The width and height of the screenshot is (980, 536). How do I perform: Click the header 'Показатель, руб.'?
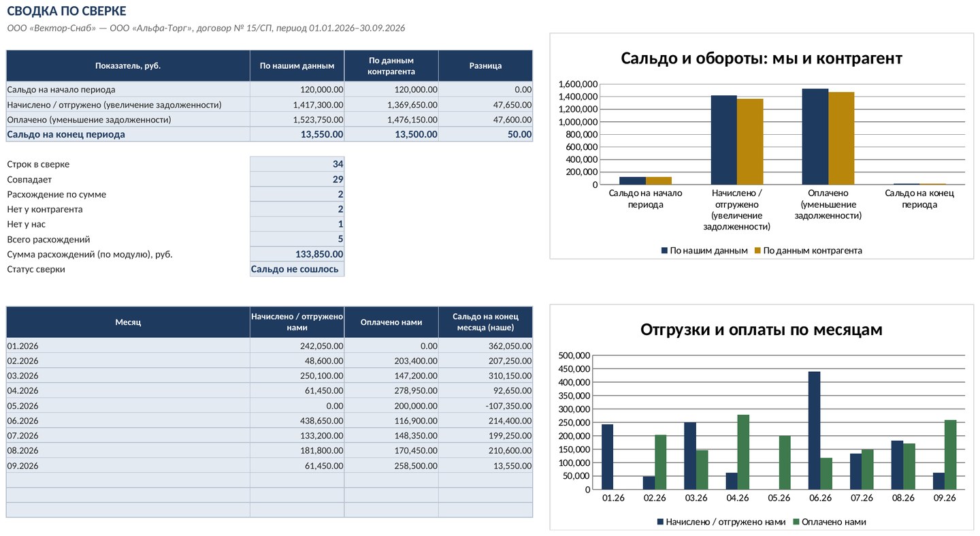tap(128, 66)
